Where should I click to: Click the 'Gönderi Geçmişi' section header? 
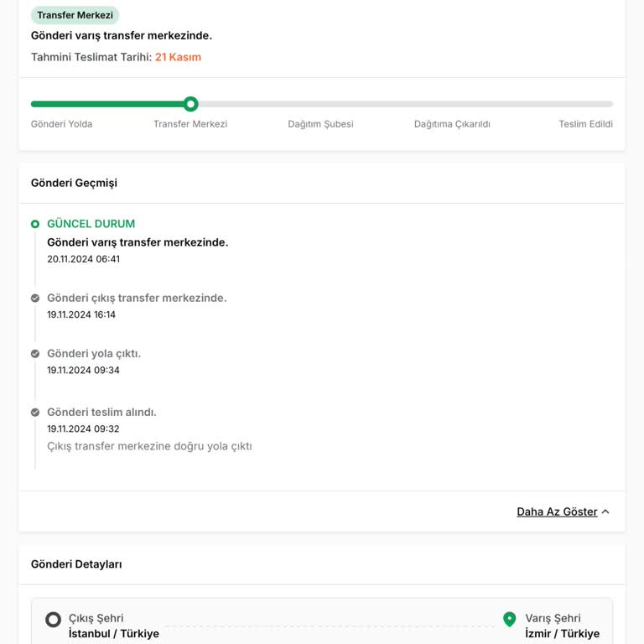pos(74,183)
